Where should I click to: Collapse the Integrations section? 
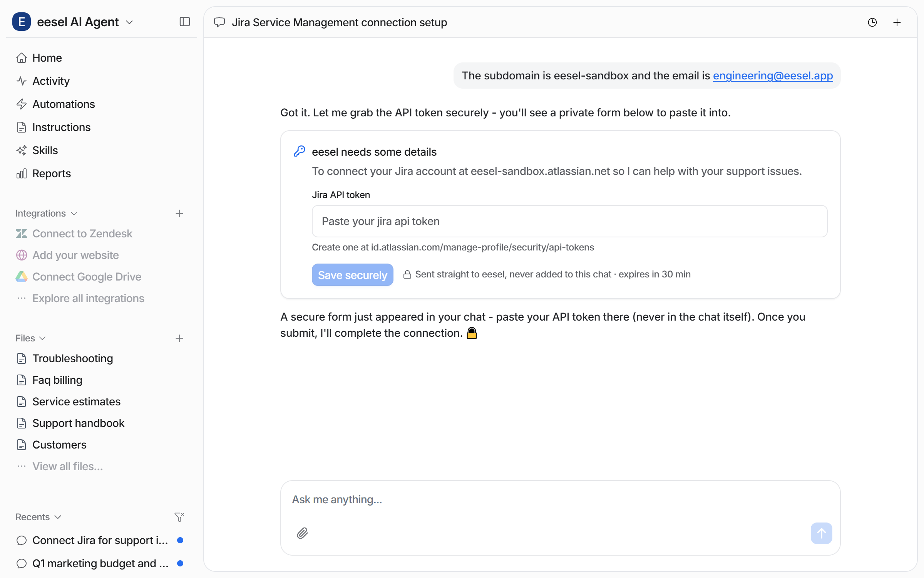(46, 213)
